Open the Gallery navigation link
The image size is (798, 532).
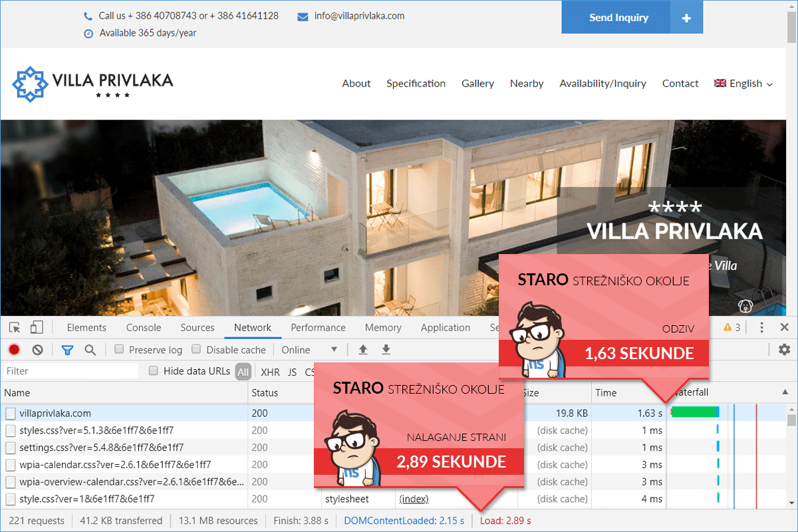click(x=477, y=84)
